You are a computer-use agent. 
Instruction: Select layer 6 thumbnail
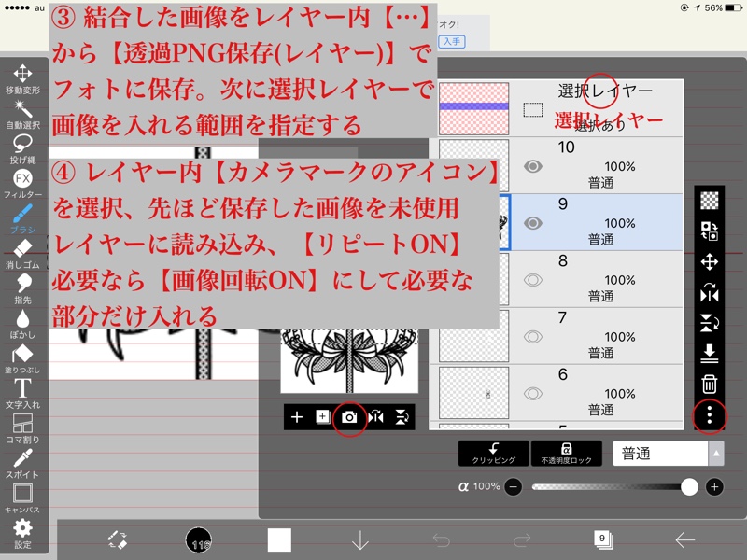pos(473,393)
